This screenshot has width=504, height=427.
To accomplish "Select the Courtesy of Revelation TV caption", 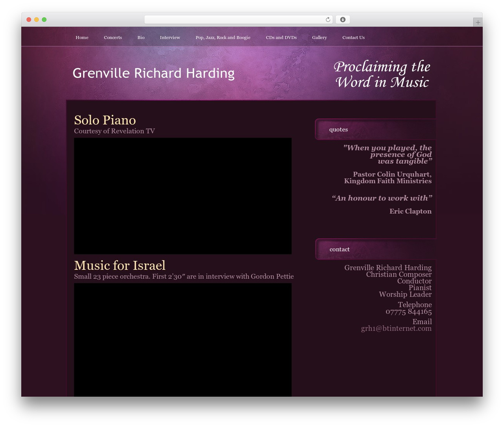I will coord(115,131).
